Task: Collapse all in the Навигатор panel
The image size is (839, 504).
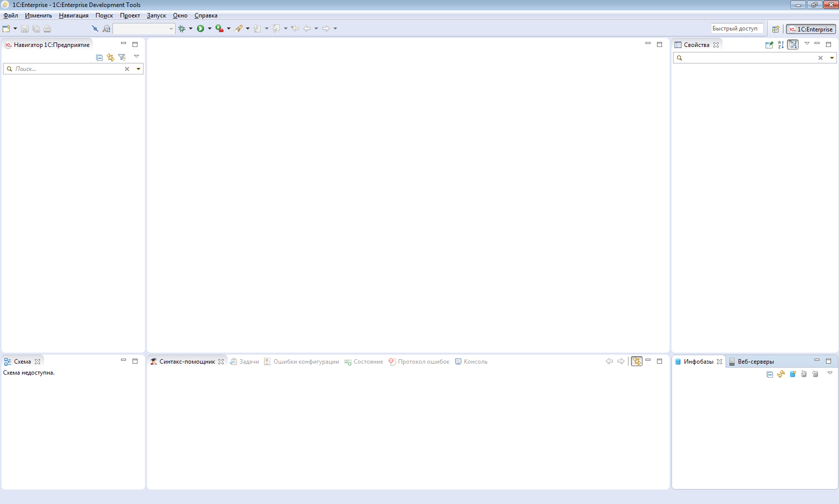Action: [99, 57]
